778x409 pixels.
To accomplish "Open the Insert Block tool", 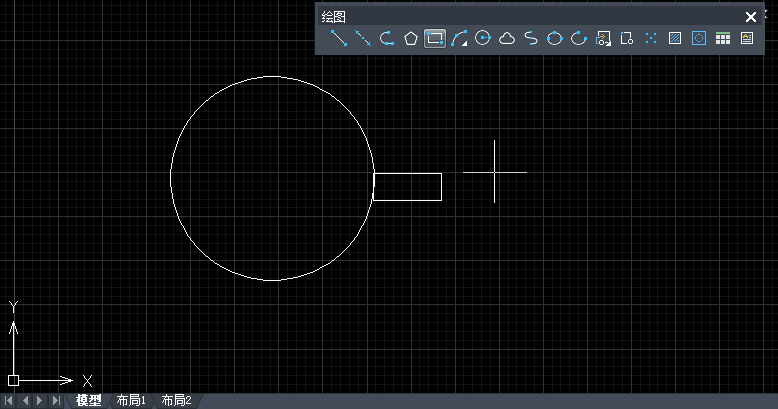I will (x=603, y=39).
